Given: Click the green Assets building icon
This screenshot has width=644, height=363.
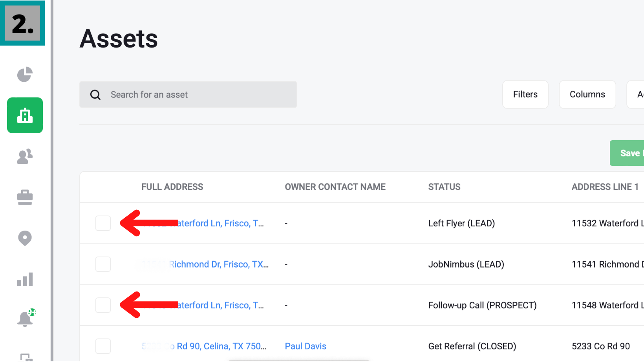Looking at the screenshot, I should pyautogui.click(x=25, y=115).
